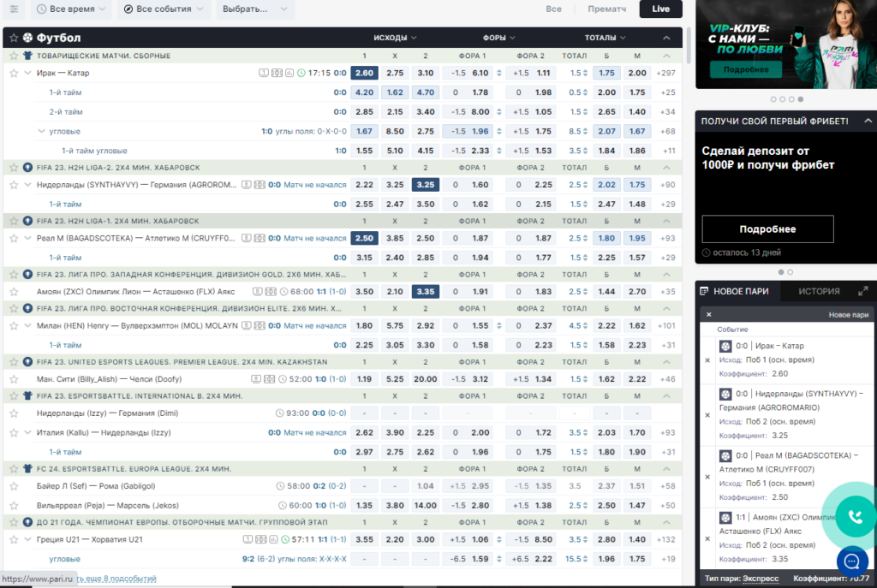Open field icon for Нидерланды (SYNTHAYVY) match
The image size is (877, 588).
point(260,185)
